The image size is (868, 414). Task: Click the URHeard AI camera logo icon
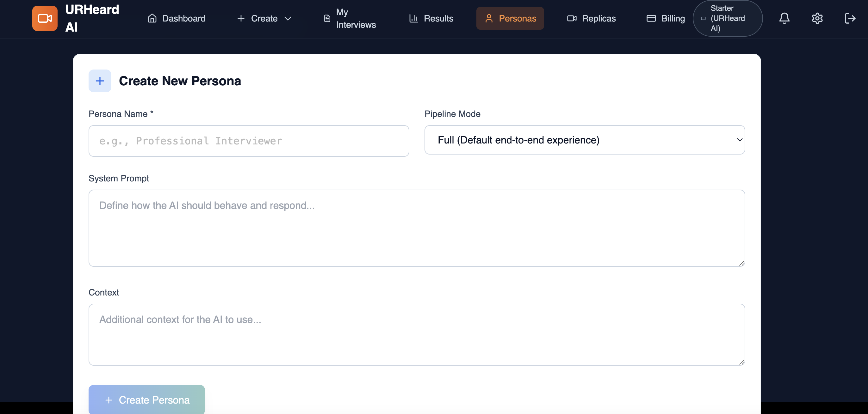tap(45, 18)
